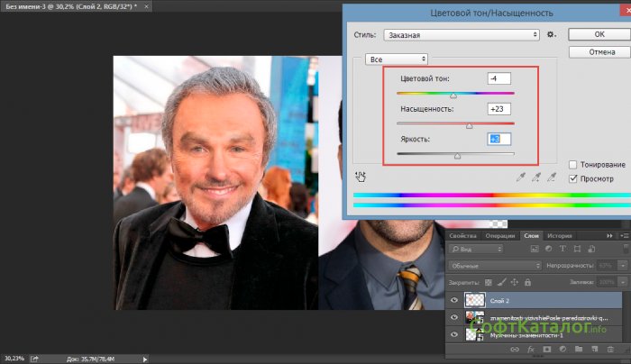Create a new group folder icon
This screenshot has height=364, width=631.
pos(578,348)
